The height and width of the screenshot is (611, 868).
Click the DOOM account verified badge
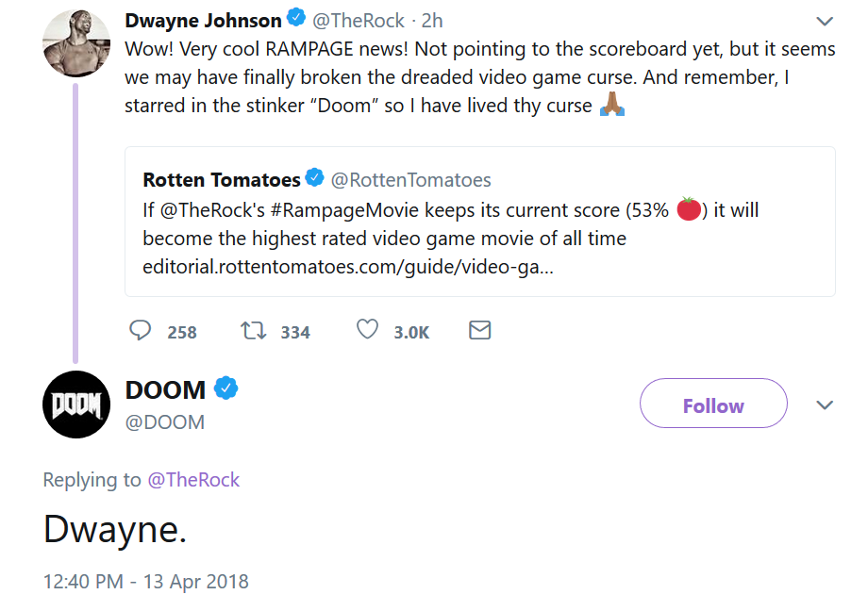(225, 388)
